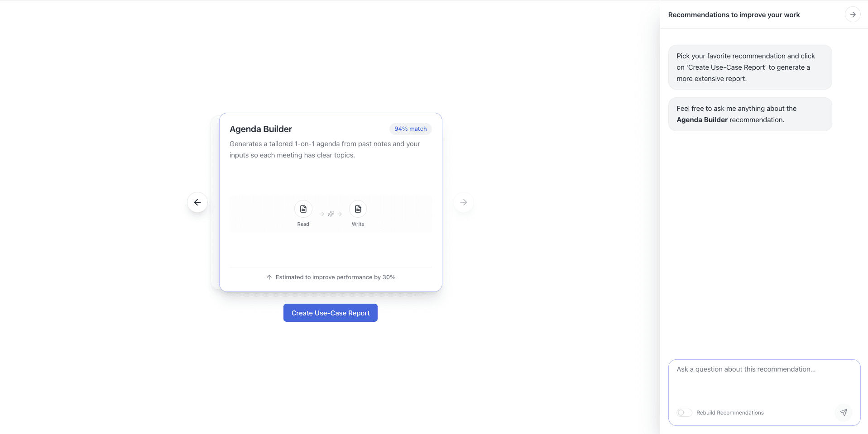
Task: Go to the next recommendation card
Action: [x=464, y=202]
